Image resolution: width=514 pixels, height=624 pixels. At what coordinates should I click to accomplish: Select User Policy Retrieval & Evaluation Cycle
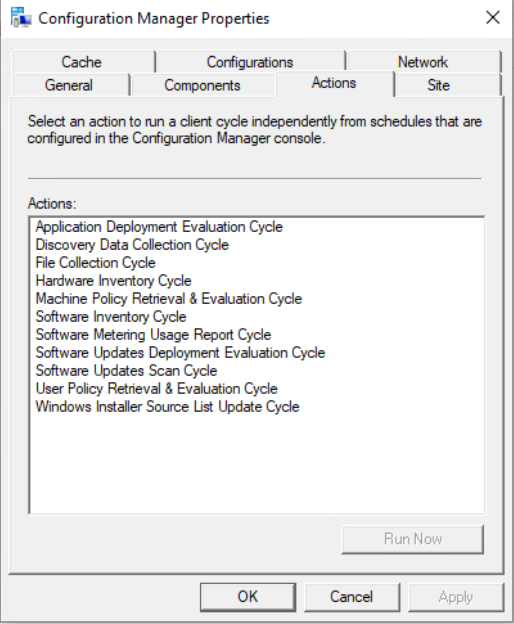(156, 388)
